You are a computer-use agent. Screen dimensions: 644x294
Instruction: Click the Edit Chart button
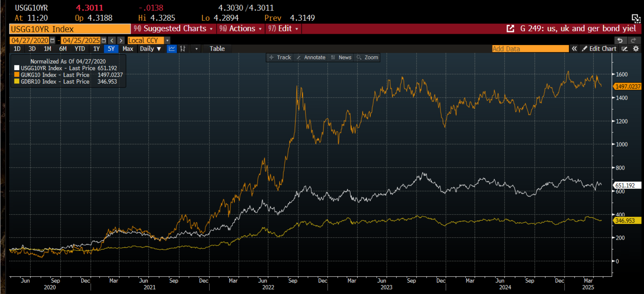(599, 49)
